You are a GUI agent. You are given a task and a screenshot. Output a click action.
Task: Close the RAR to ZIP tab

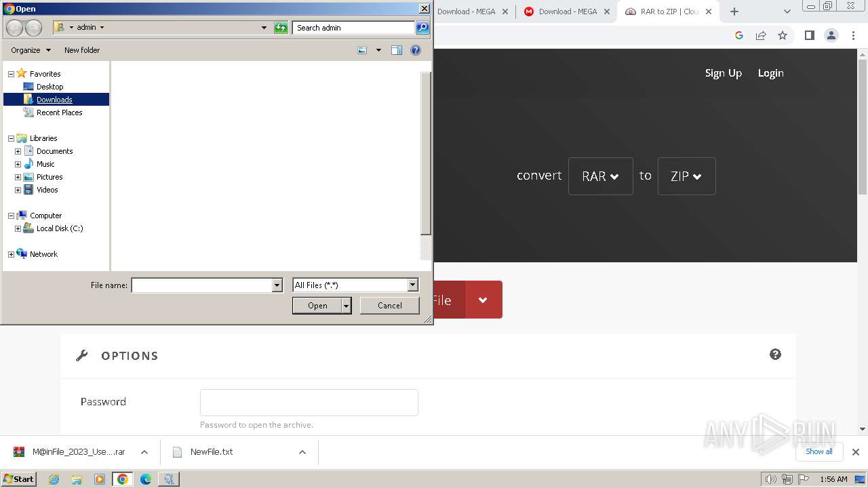click(709, 12)
